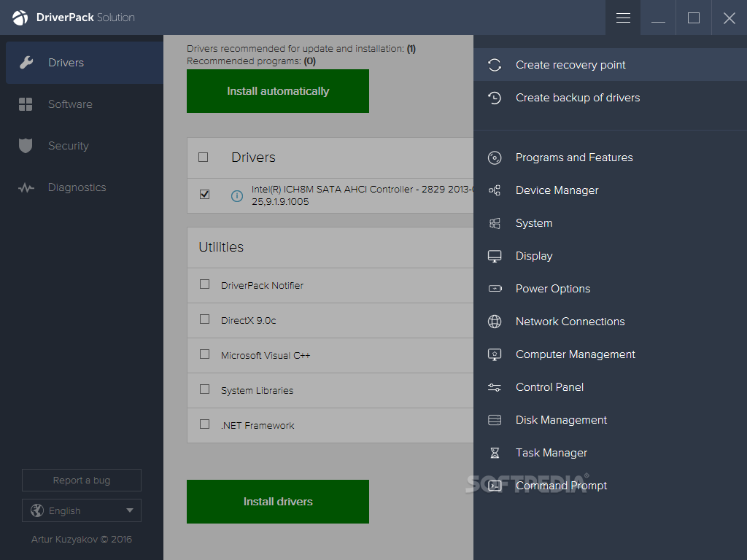Click the info icon for Intel SATA driver
This screenshot has height=560, width=747.
pos(237,195)
